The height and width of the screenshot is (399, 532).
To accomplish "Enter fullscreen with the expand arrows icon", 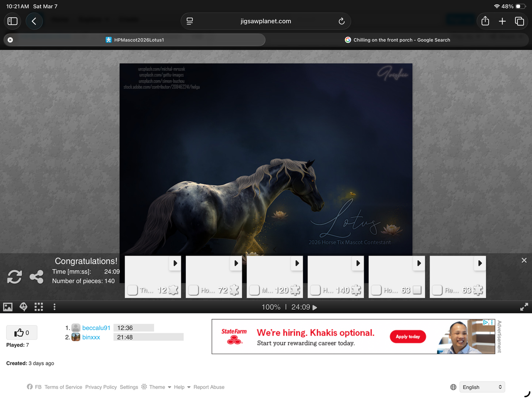I will coord(524,307).
